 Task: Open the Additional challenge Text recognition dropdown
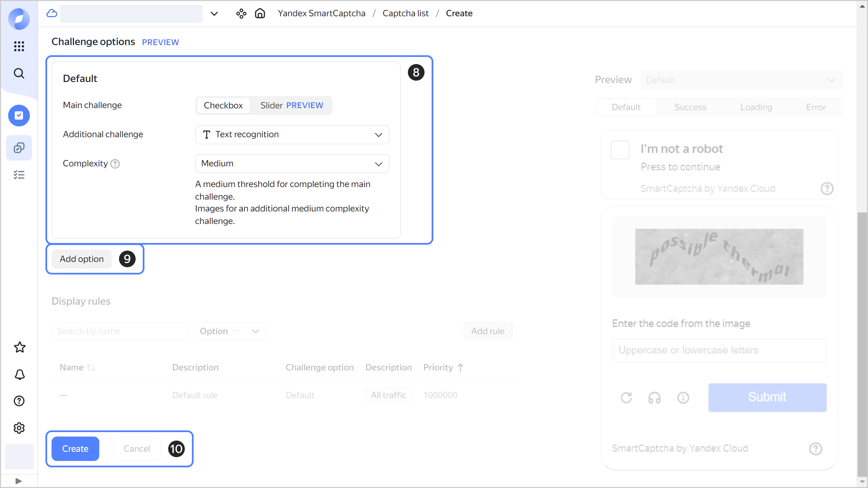292,135
